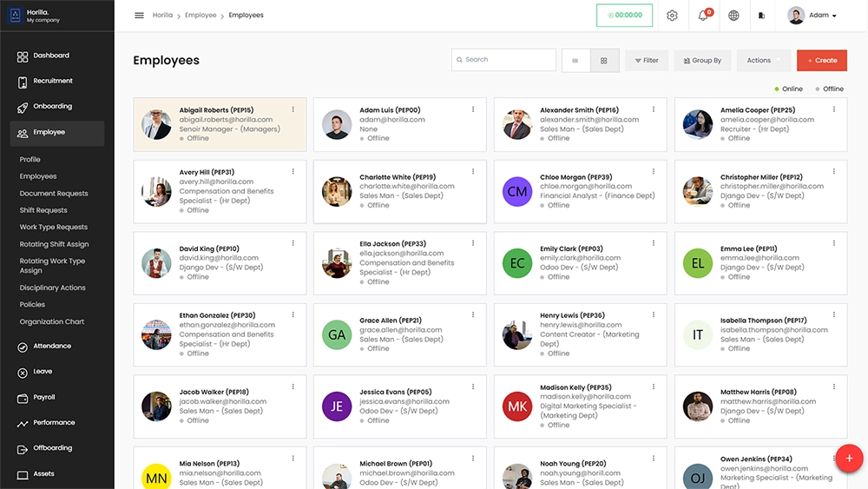The height and width of the screenshot is (489, 868).
Task: Switch to list view
Action: [x=575, y=60]
